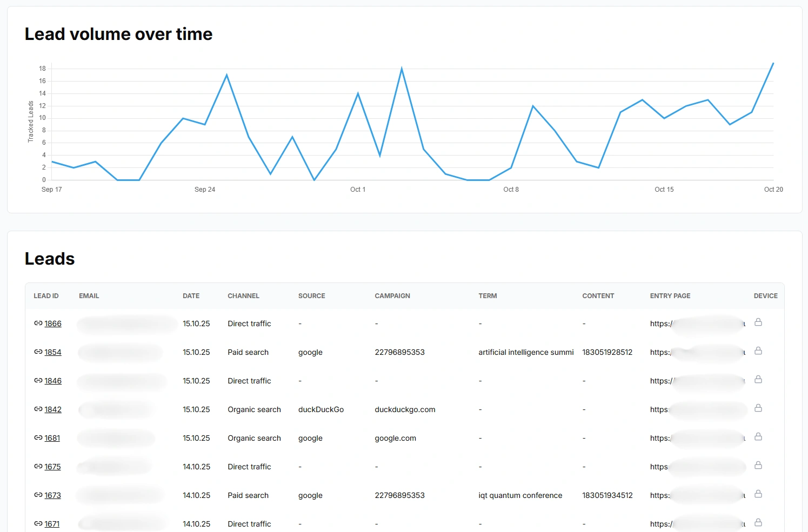Click the lock icon in lead 1846 row
This screenshot has width=808, height=532.
click(x=758, y=380)
